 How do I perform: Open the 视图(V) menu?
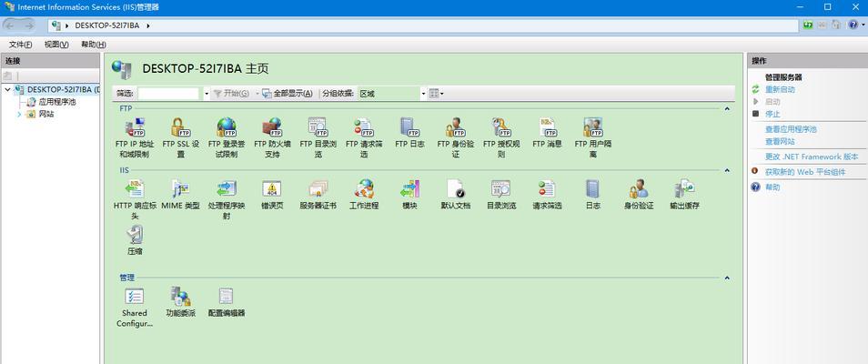pos(56,45)
